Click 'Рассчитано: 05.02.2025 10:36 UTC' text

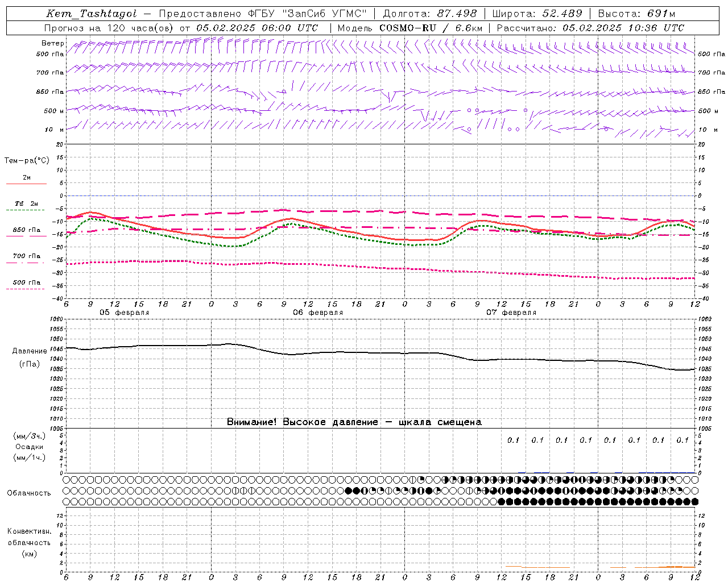590,28
